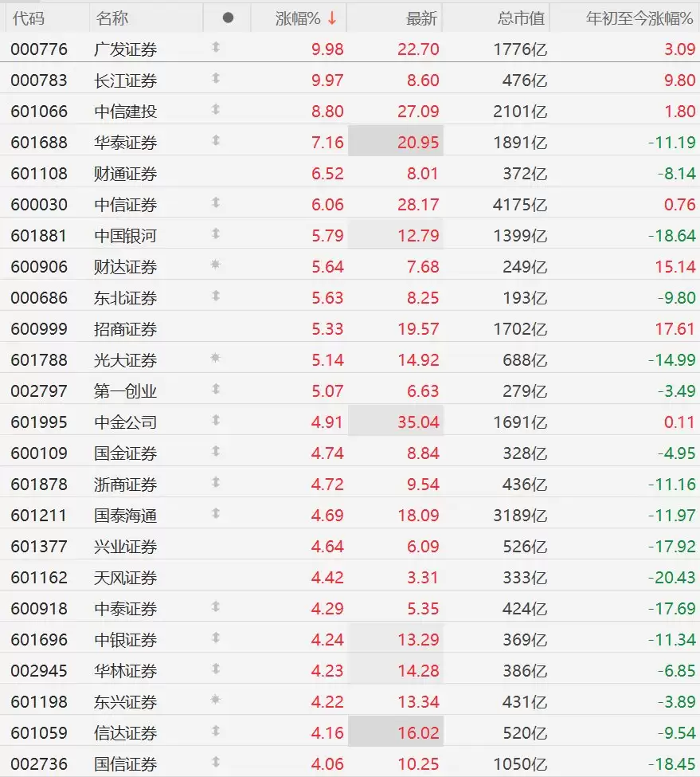The width and height of the screenshot is (700, 777).
Task: Click stock code 600030
Action: tap(39, 205)
